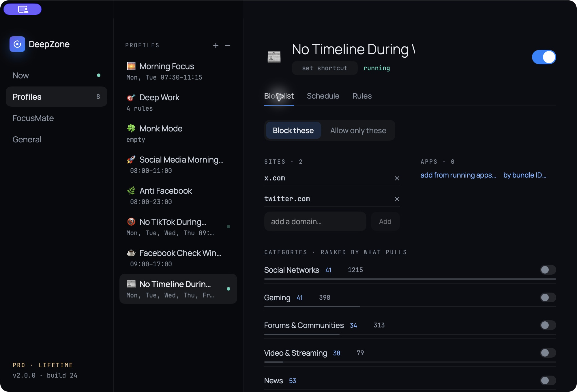Click the Monk Mode clover icon
The width and height of the screenshot is (577, 392).
coord(131,128)
